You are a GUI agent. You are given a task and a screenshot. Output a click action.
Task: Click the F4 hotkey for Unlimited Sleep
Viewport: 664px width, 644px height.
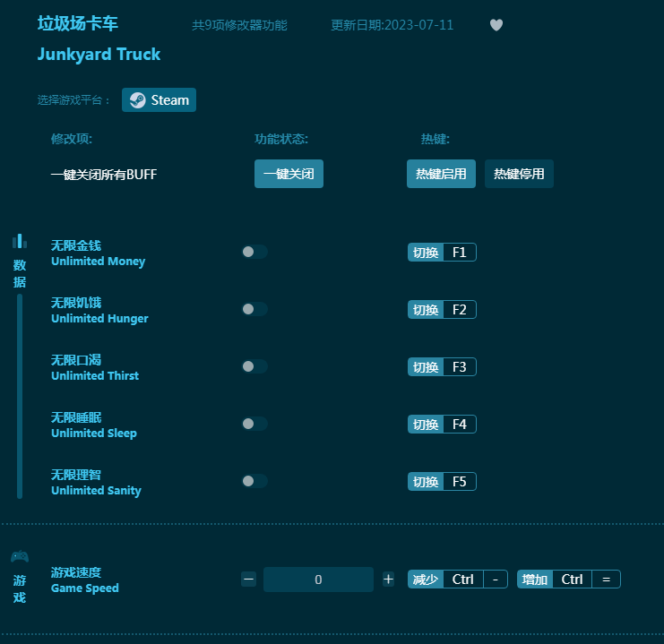460,425
